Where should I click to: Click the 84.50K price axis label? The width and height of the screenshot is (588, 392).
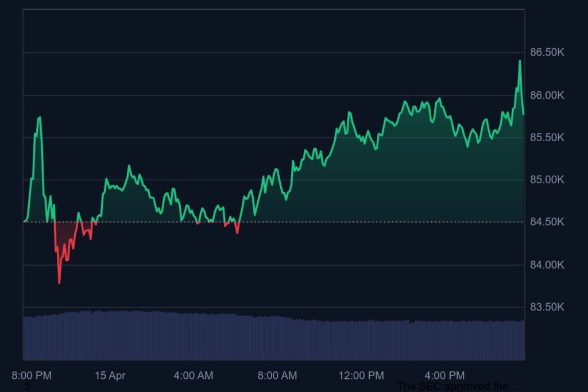547,222
